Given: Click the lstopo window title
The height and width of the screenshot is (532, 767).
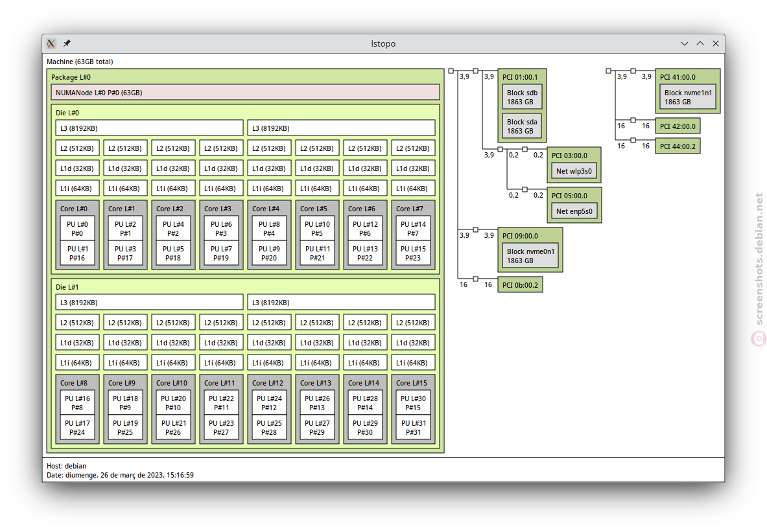Looking at the screenshot, I should [383, 43].
